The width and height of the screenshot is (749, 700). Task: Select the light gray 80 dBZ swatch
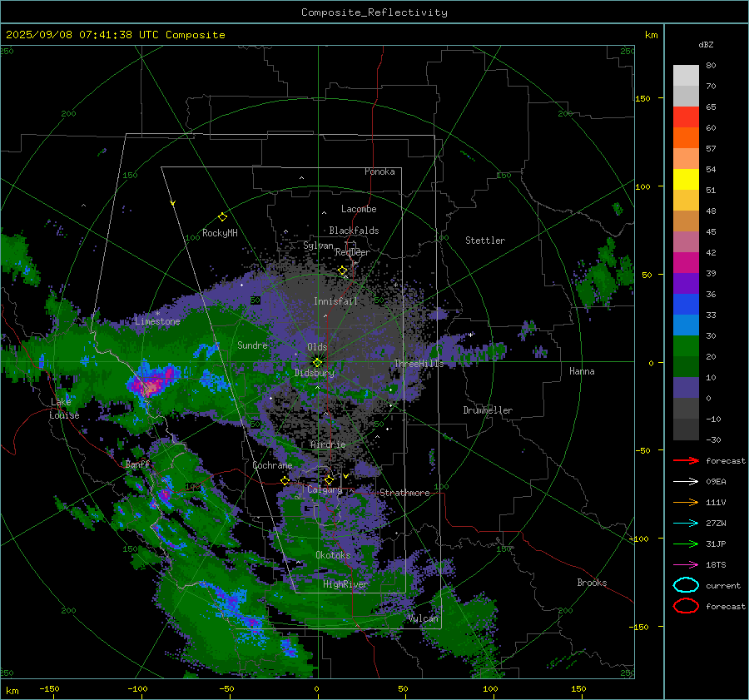(x=686, y=76)
